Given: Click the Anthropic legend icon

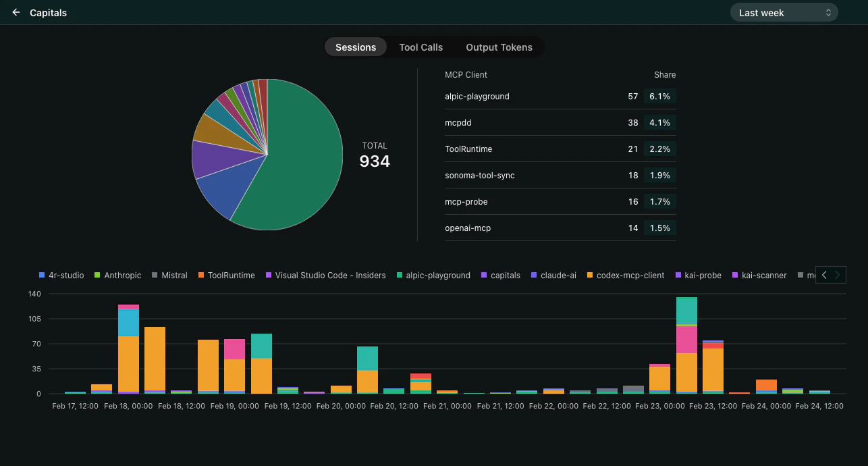Looking at the screenshot, I should point(96,275).
